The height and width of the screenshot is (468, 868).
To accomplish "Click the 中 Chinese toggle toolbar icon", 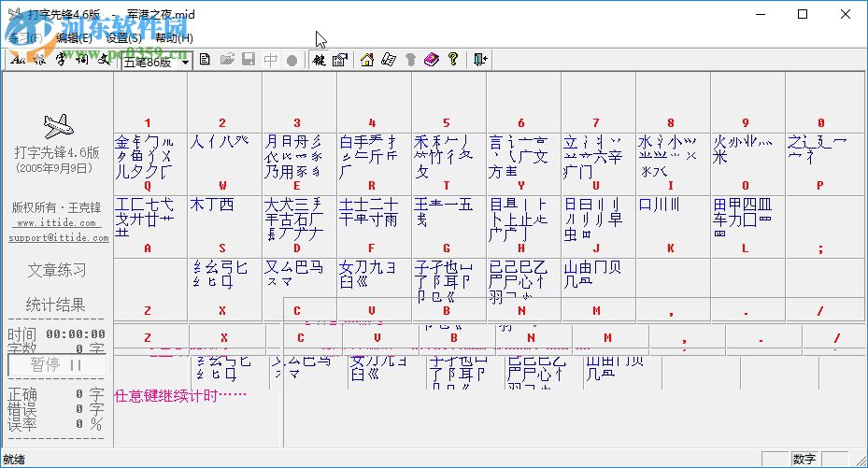I will pos(271,59).
